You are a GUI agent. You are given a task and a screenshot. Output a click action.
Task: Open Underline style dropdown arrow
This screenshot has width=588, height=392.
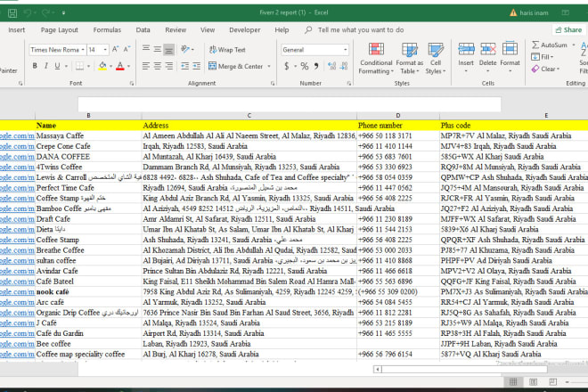[67, 67]
